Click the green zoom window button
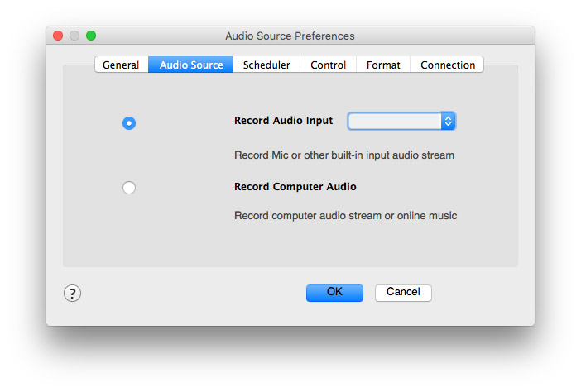 (x=91, y=36)
